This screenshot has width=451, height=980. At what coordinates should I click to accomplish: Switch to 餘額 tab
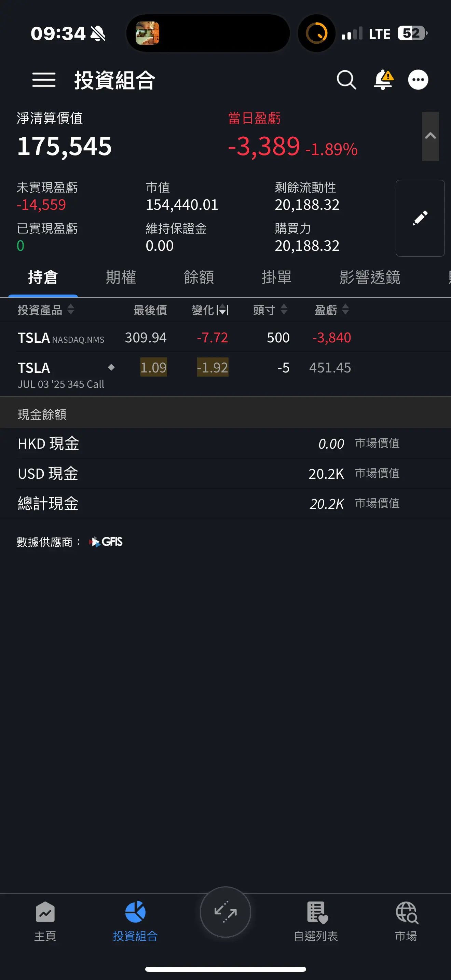click(199, 277)
